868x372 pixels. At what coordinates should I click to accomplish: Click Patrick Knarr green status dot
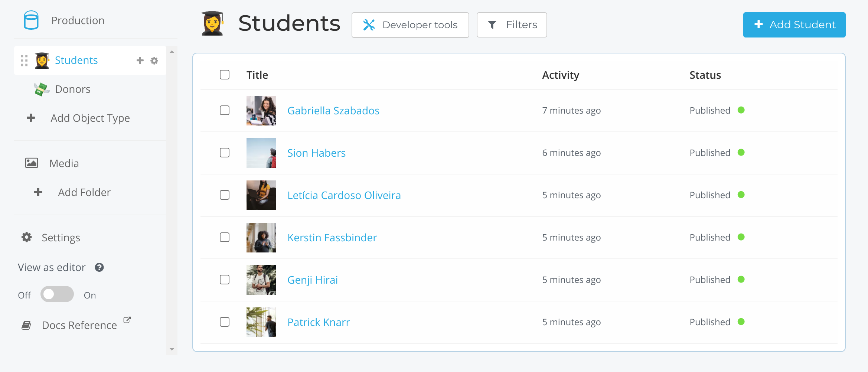pos(741,322)
